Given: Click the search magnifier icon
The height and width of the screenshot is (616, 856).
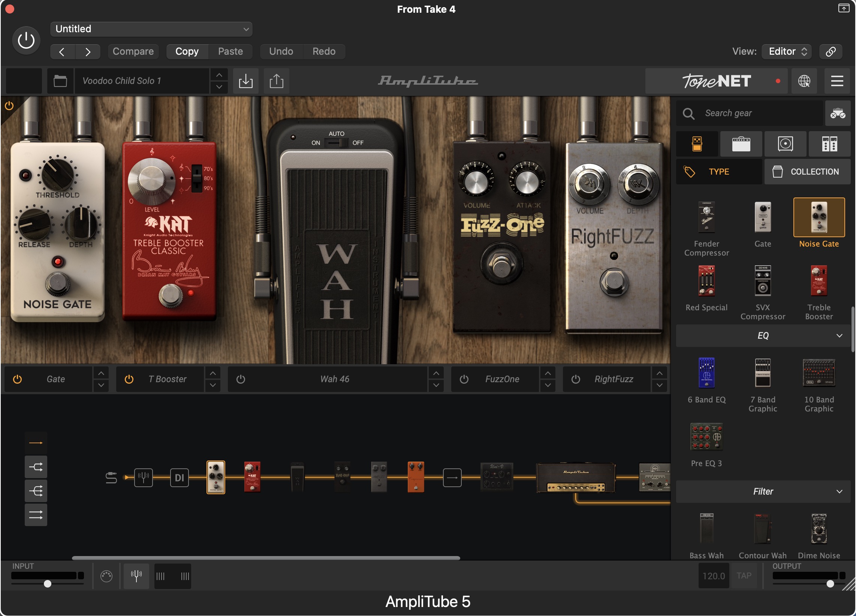Looking at the screenshot, I should 688,113.
